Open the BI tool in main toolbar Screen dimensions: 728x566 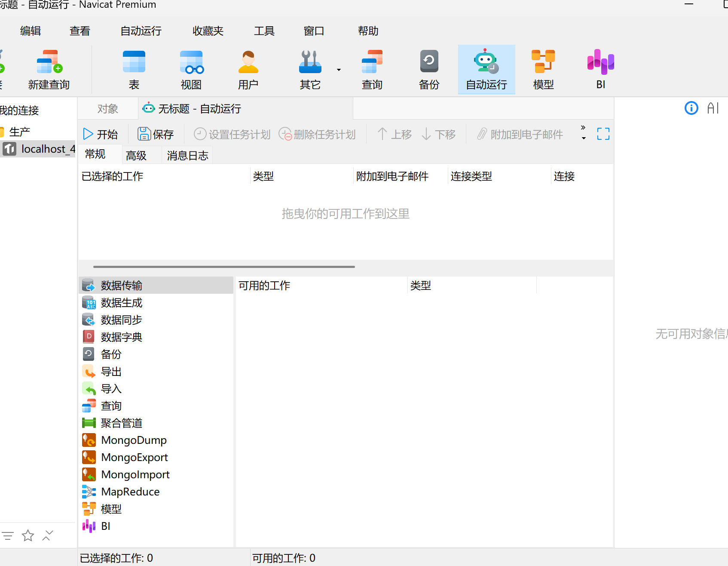coord(600,69)
